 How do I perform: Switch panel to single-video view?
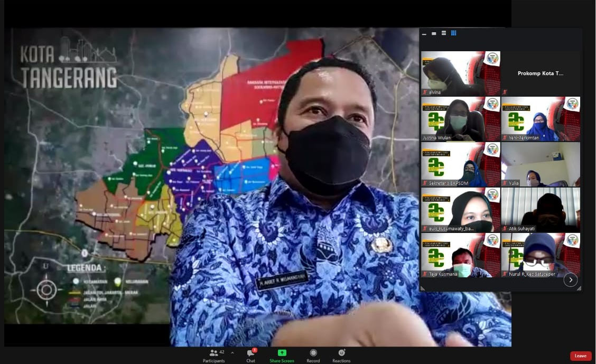point(434,33)
